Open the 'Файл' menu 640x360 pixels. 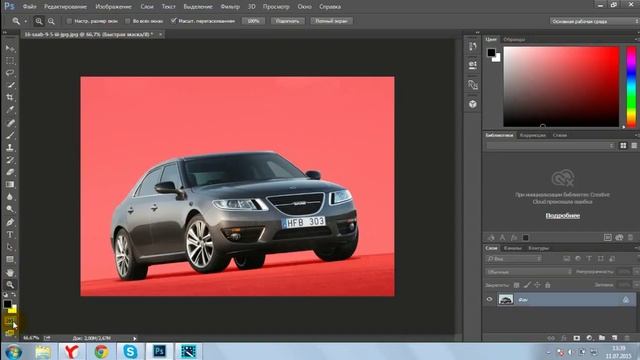(29, 7)
